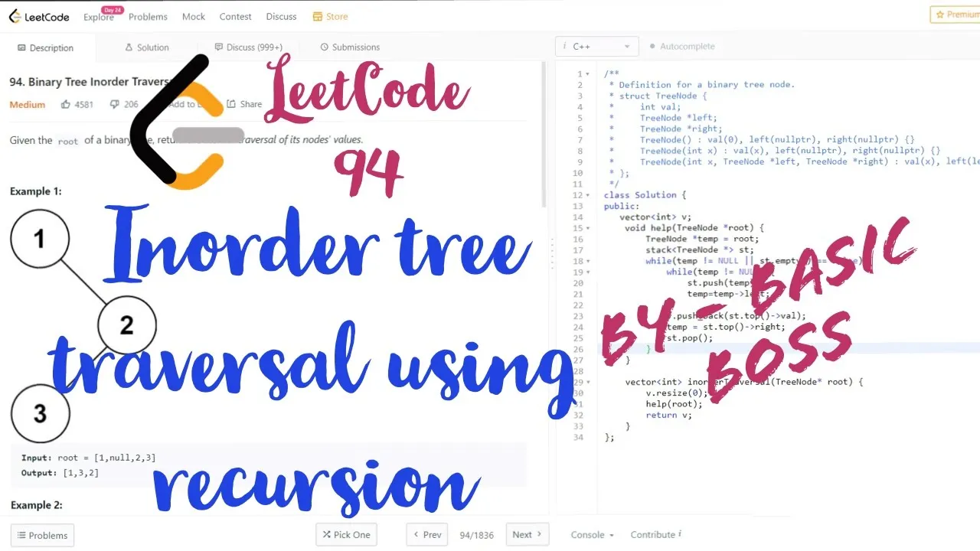
Task: Open the Contest navigation item
Action: [236, 17]
